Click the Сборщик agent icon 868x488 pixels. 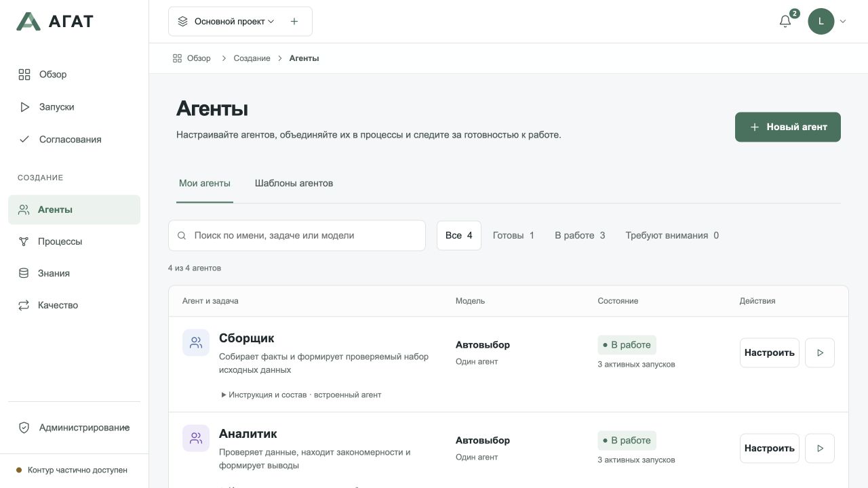(196, 343)
